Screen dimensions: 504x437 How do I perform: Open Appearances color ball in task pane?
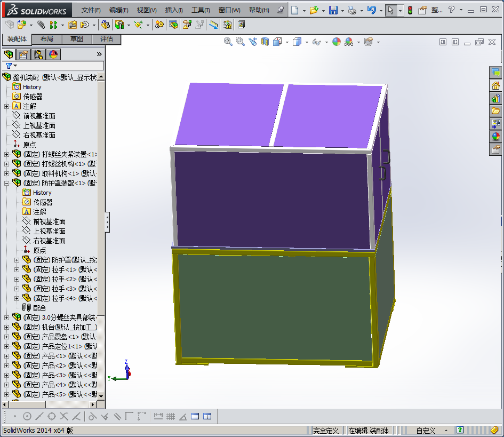point(495,137)
